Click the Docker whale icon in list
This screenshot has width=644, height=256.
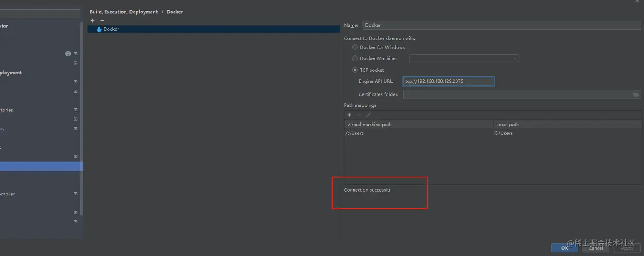click(99, 29)
